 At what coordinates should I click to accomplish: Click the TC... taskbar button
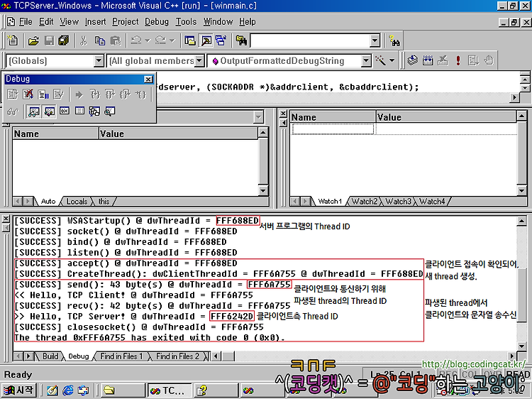click(169, 390)
